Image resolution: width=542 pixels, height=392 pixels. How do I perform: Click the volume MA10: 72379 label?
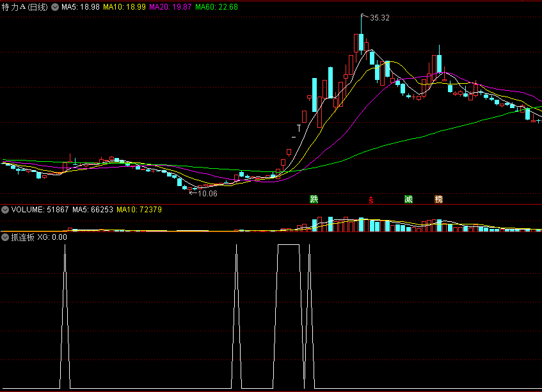139,210
